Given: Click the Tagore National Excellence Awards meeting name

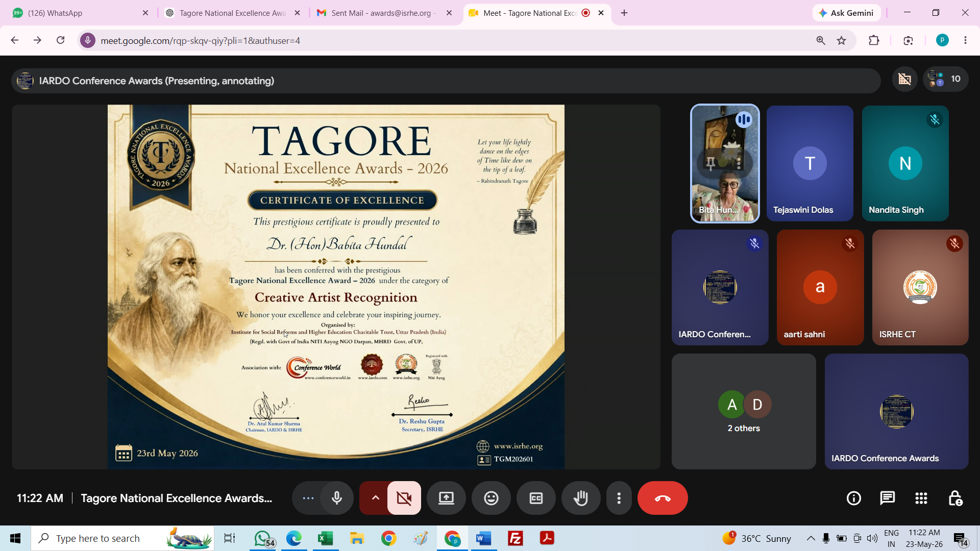Looking at the screenshot, I should (x=177, y=498).
